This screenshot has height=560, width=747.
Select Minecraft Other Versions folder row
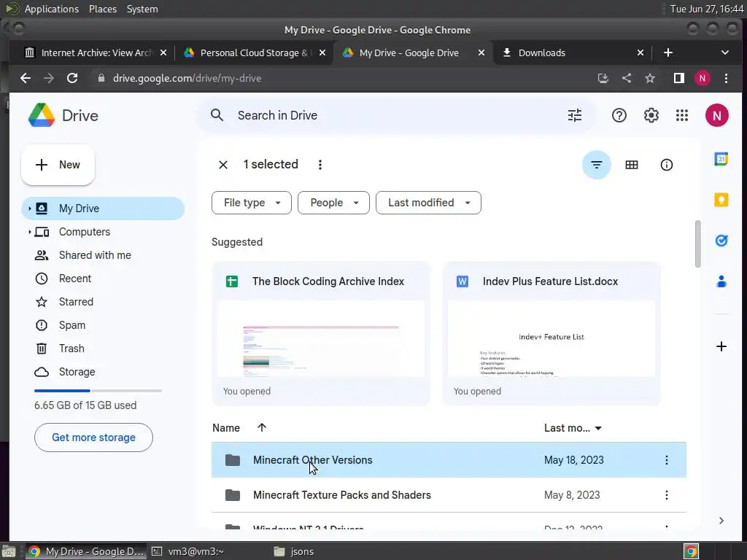pos(449,460)
